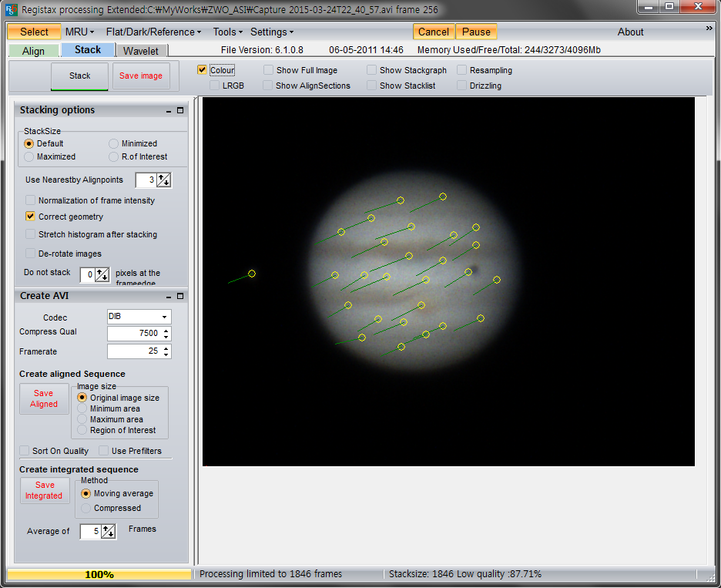Select Default StackSize radio button
The width and height of the screenshot is (721, 588).
29,143
